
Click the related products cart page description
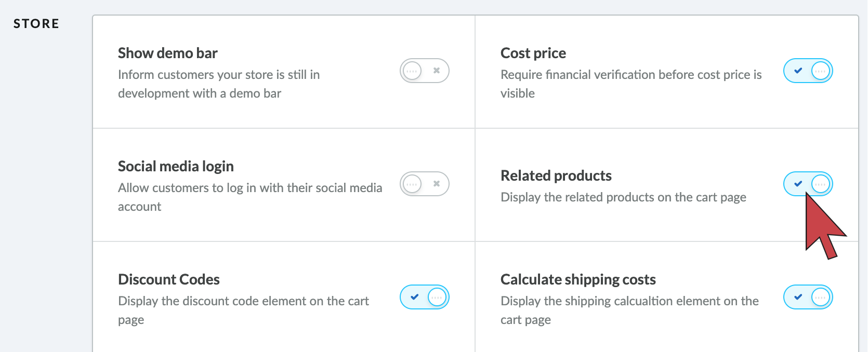623,197
